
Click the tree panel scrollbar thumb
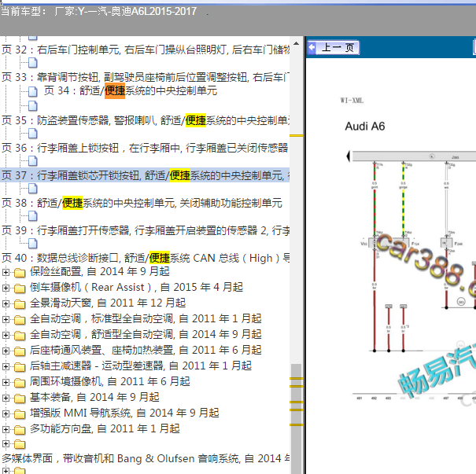pos(297,418)
